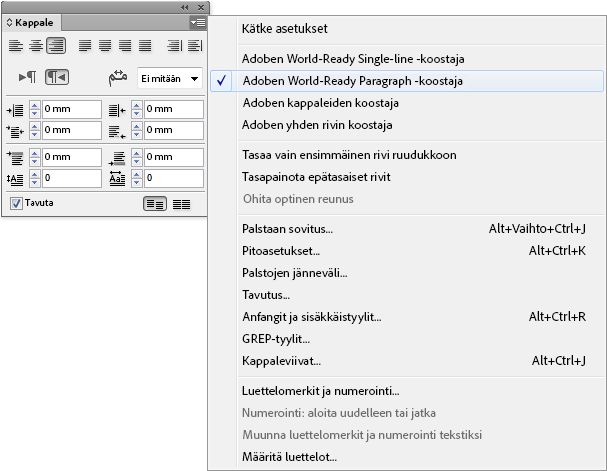Click the space before icon

coord(15,158)
